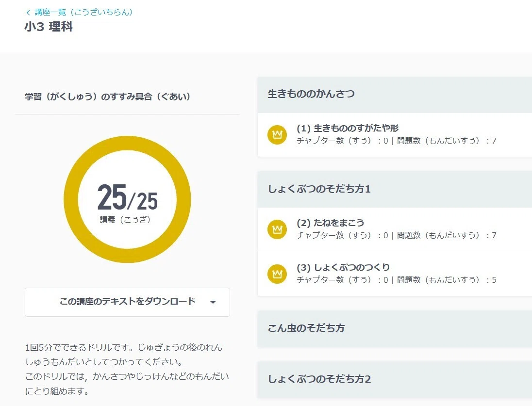The height and width of the screenshot is (406, 532).
Task: Click chapter count text under 生きもののすがたや形
Action: pos(342,141)
